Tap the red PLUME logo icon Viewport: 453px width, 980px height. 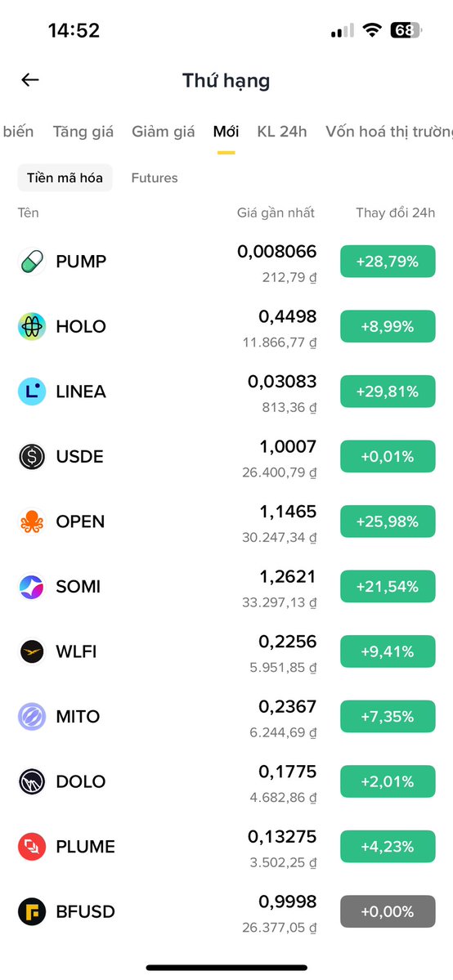[32, 846]
